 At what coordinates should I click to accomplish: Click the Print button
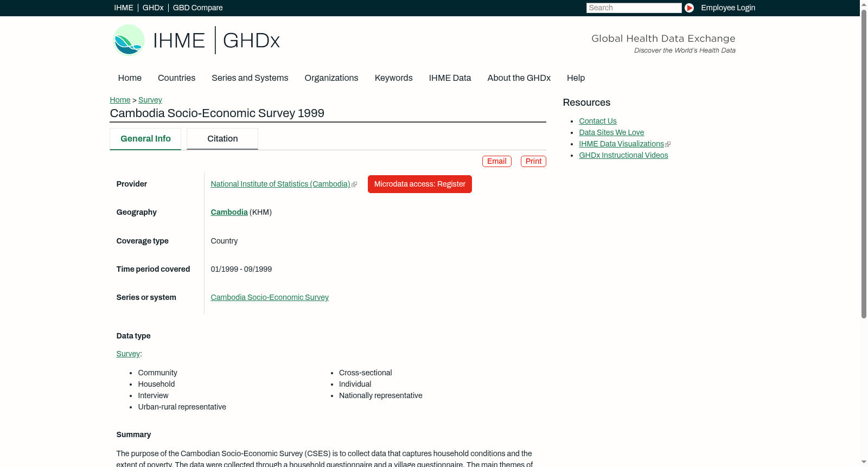point(533,161)
